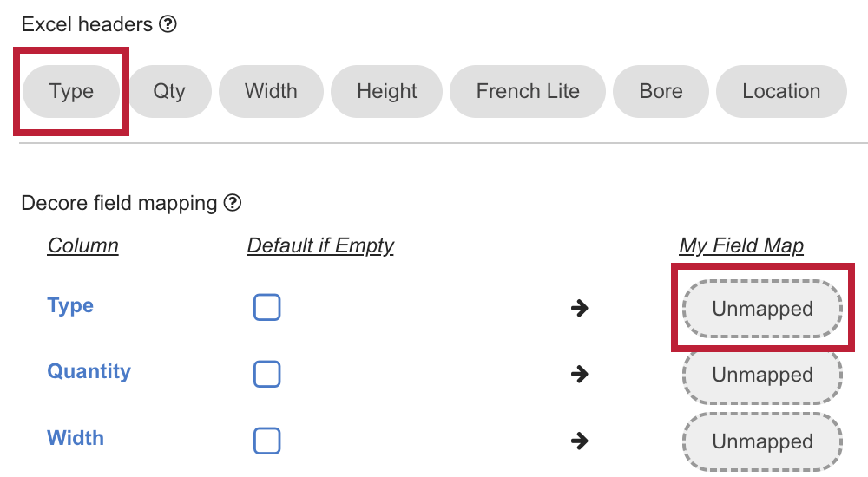Select the Type Excel header chip
The height and width of the screenshot is (477, 868).
71,91
